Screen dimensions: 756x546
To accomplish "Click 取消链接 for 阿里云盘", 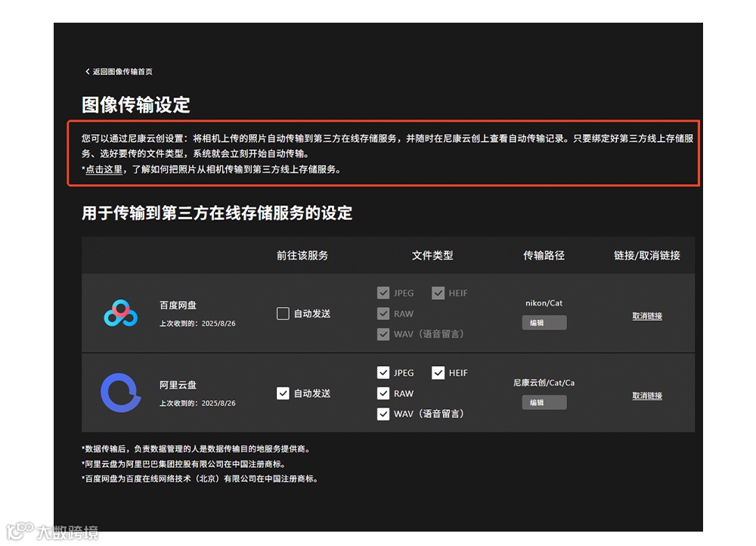I will [647, 396].
